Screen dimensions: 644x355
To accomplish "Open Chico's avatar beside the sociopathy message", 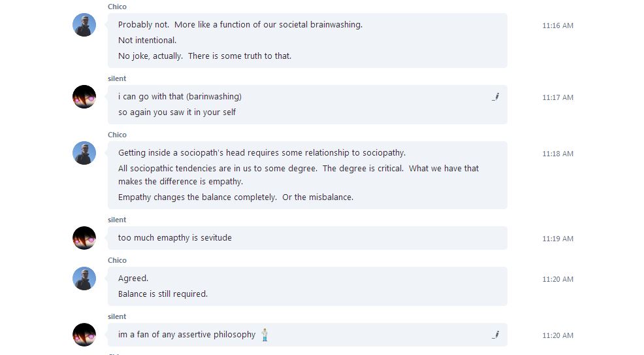I will (84, 153).
